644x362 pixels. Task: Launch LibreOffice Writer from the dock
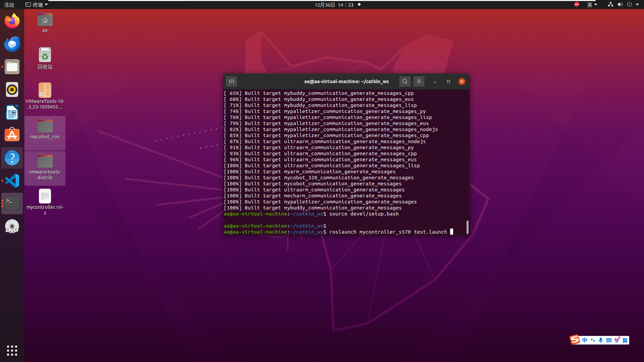pyautogui.click(x=12, y=112)
